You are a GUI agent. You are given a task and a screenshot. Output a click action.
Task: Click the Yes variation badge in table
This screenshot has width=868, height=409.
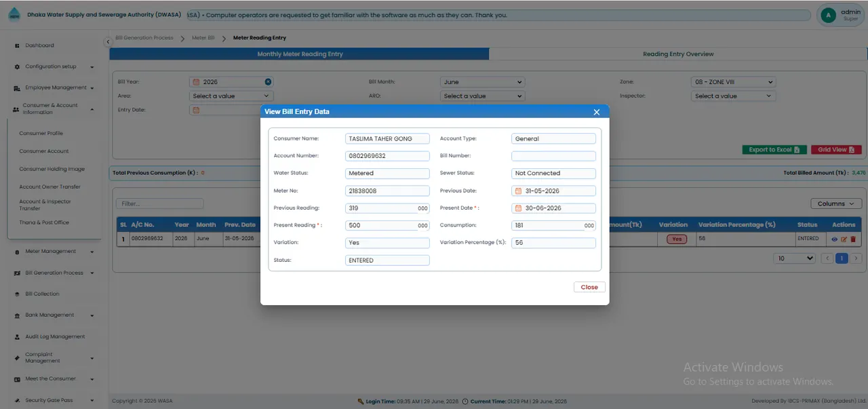pos(676,239)
